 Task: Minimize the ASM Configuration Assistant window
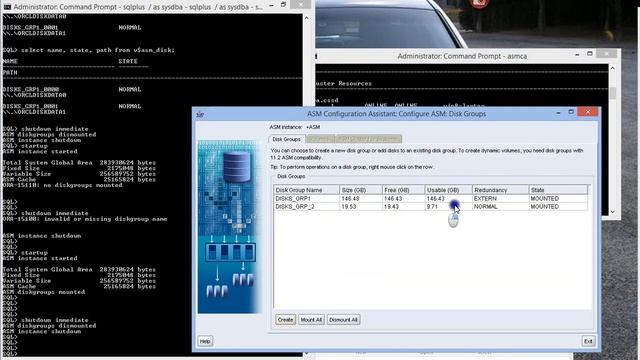coord(558,112)
